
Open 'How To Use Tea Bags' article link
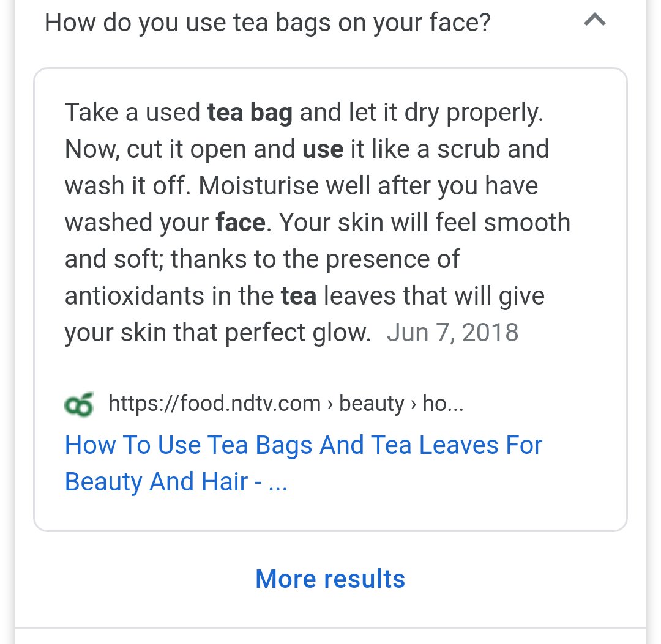coord(304,464)
